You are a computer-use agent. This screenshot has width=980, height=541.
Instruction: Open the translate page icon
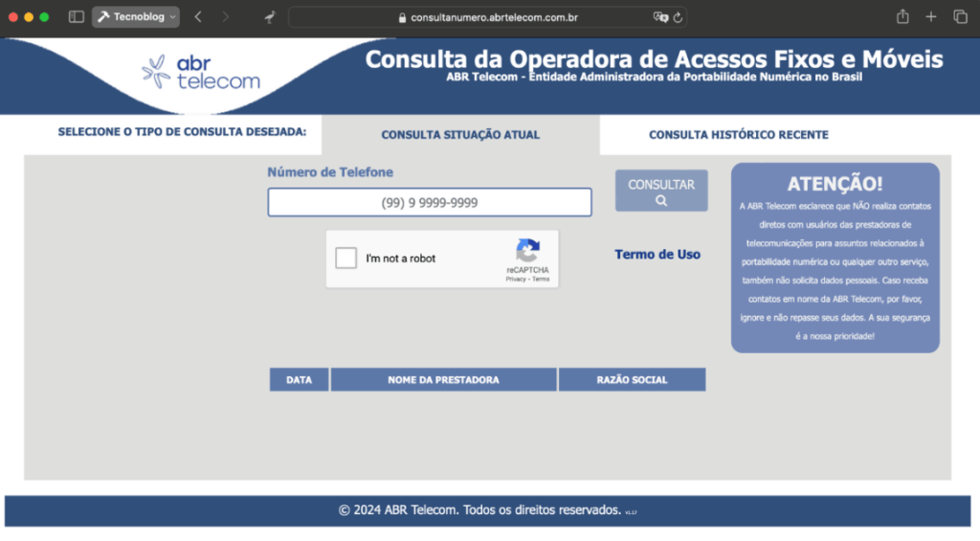tap(660, 17)
